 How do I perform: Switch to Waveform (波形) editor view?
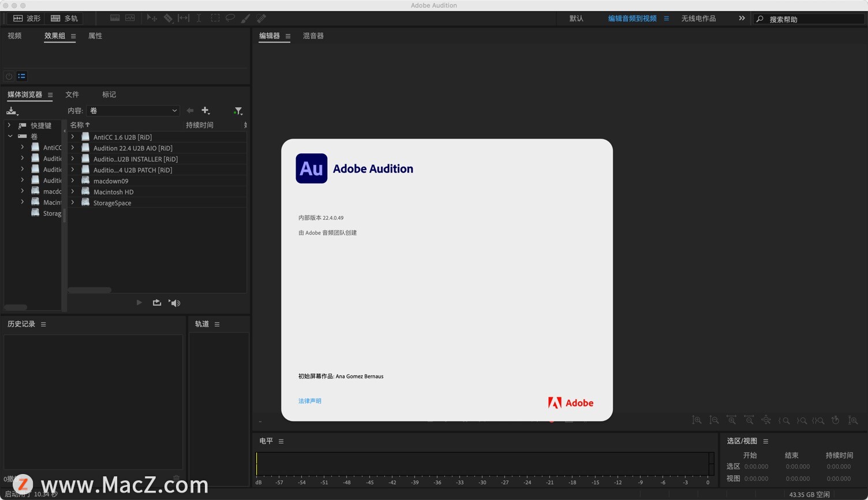[27, 18]
